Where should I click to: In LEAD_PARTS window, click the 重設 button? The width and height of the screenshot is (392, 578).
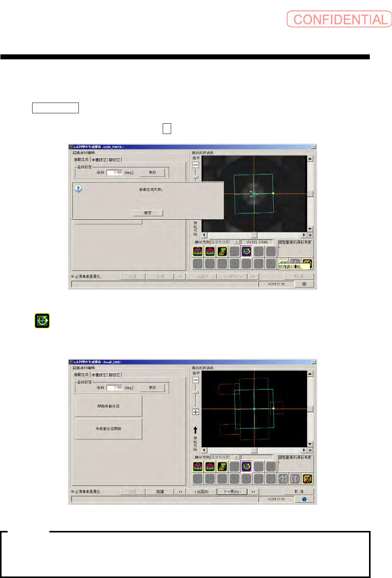[152, 173]
